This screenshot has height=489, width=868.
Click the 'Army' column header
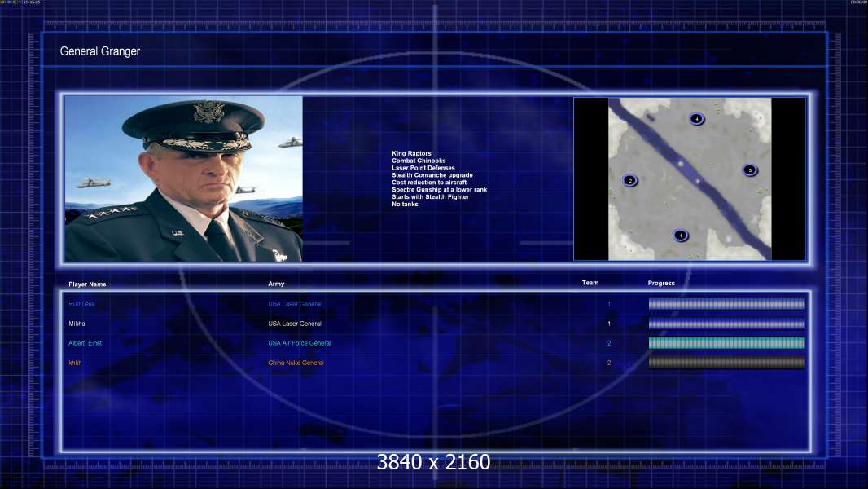(276, 284)
